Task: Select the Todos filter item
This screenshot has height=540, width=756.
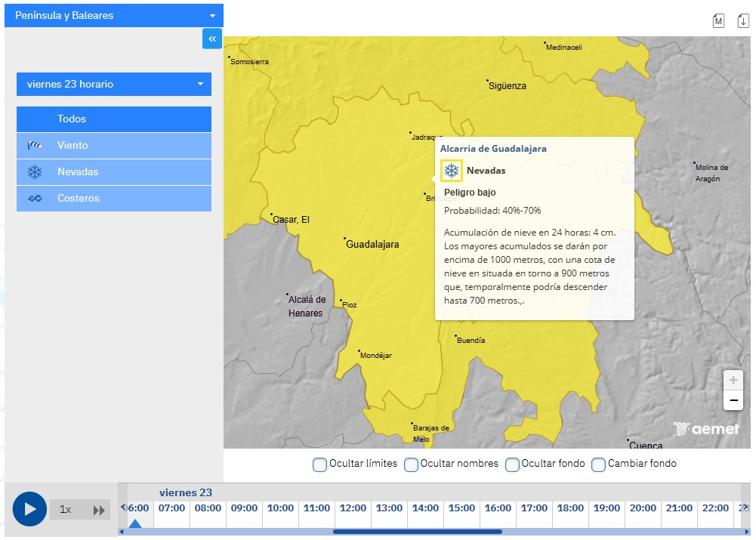Action: tap(114, 119)
